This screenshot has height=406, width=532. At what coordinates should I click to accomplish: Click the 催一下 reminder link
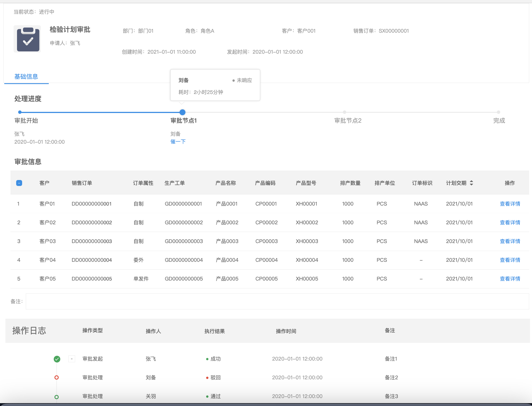(178, 141)
